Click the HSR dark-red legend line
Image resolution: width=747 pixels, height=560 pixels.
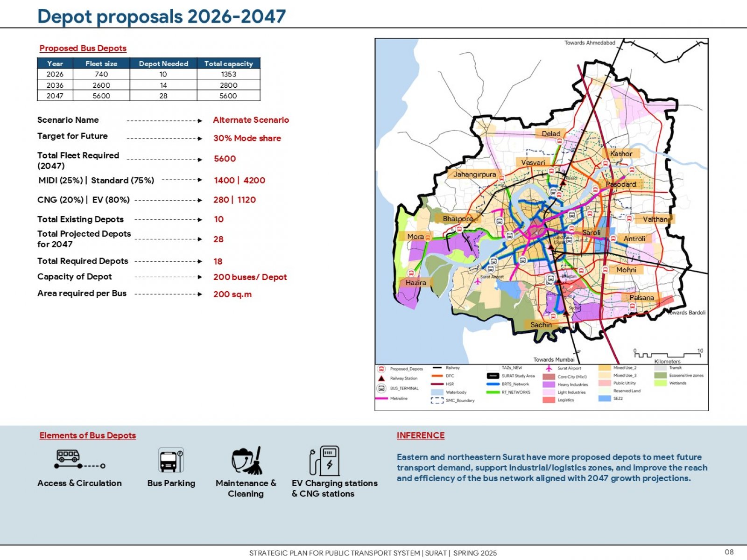tap(437, 384)
